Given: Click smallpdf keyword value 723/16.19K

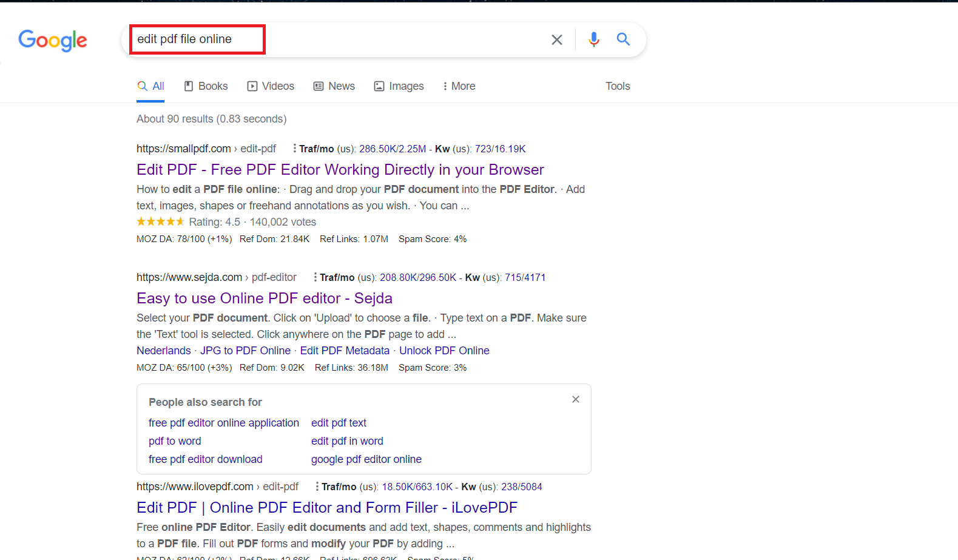Looking at the screenshot, I should point(501,149).
